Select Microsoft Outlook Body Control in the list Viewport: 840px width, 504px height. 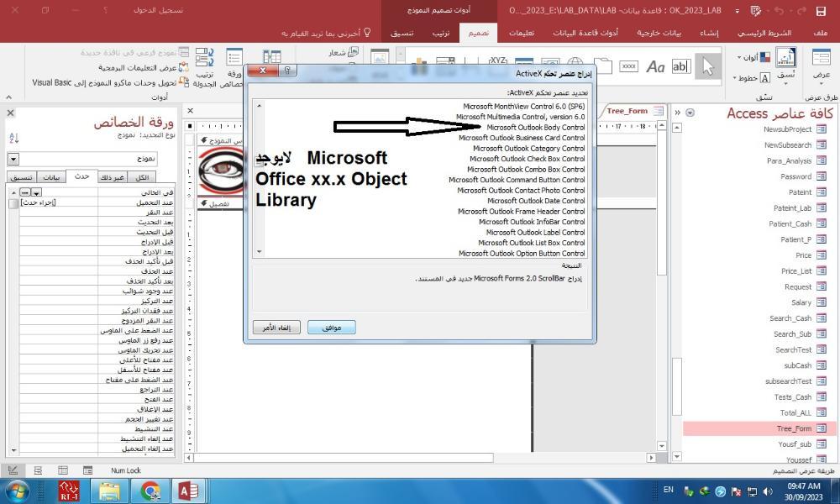pyautogui.click(x=536, y=128)
